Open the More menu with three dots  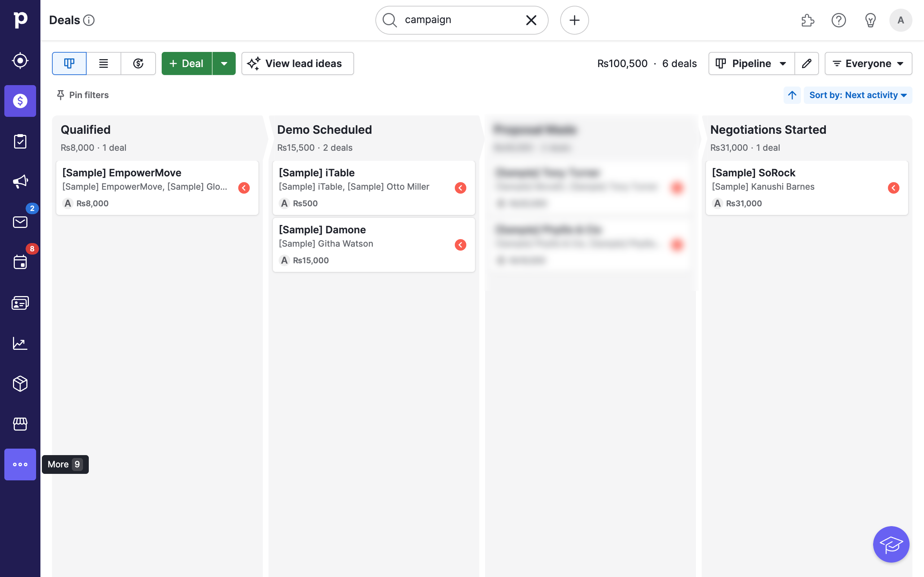tap(20, 464)
